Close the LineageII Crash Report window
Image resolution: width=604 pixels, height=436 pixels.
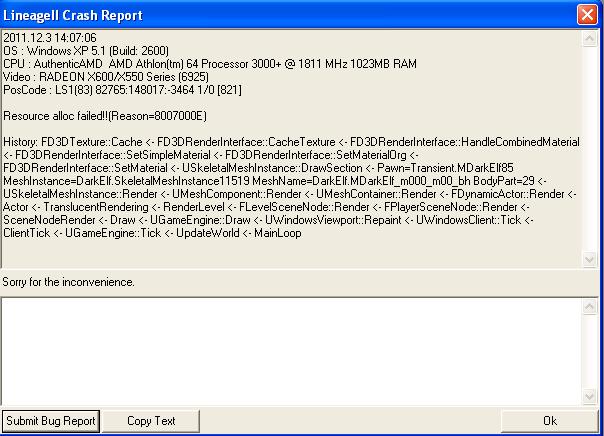point(587,15)
